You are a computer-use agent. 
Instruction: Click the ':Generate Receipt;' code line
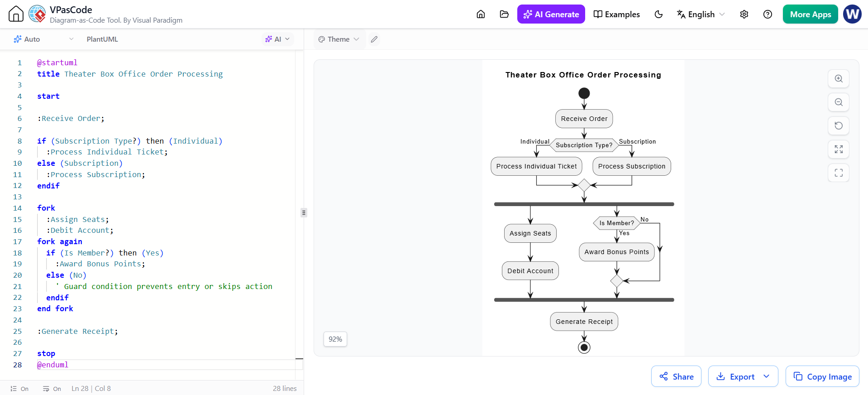77,331
